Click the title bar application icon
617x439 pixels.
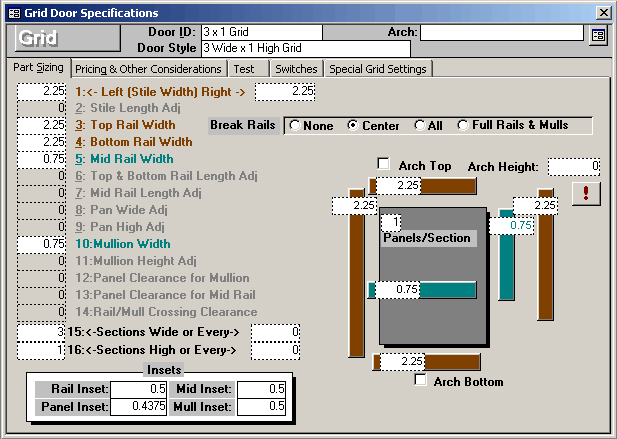[x=12, y=13]
